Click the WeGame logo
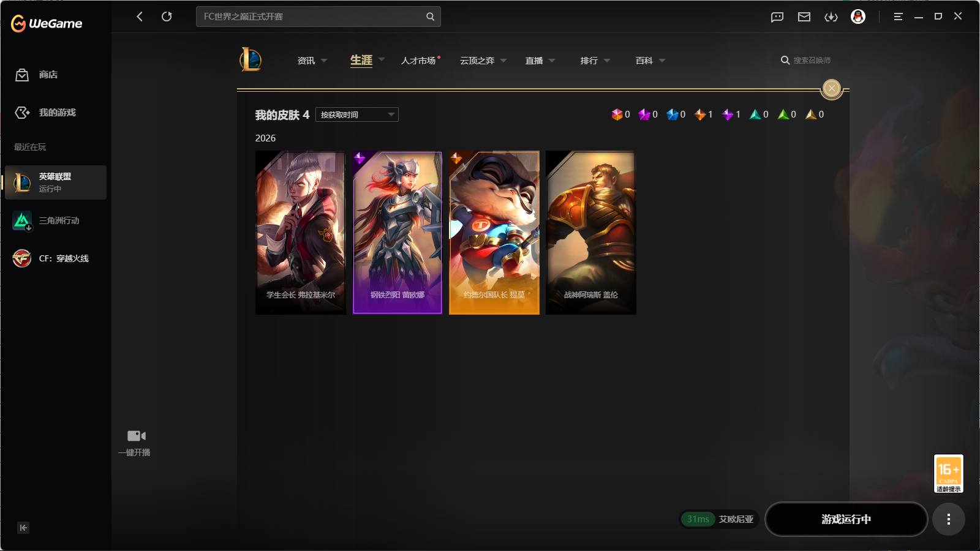 click(x=47, y=23)
